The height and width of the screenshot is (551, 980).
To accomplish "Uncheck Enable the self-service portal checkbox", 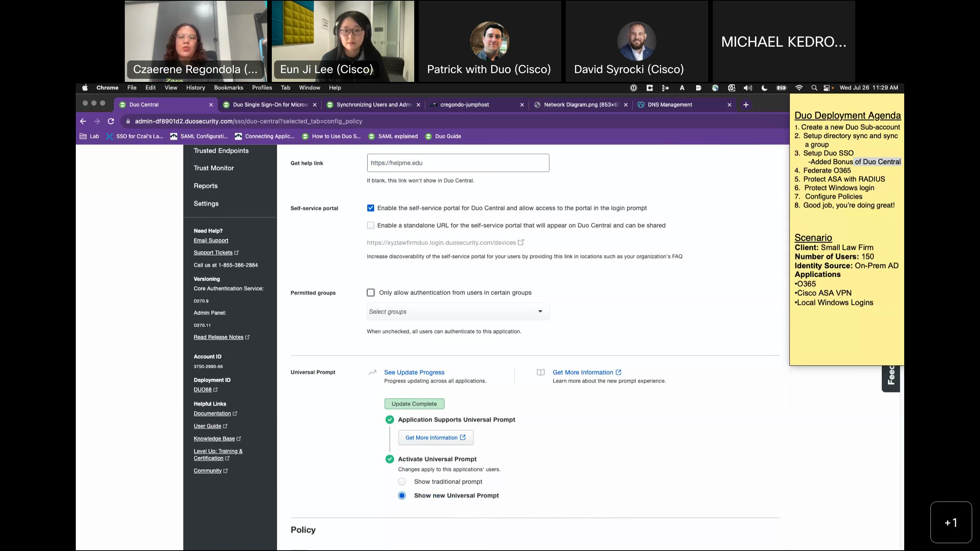I will click(x=370, y=208).
